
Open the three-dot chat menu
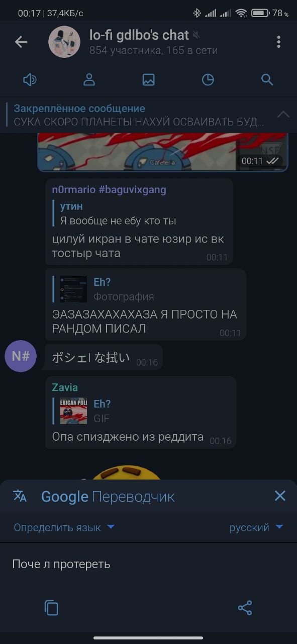point(278,42)
